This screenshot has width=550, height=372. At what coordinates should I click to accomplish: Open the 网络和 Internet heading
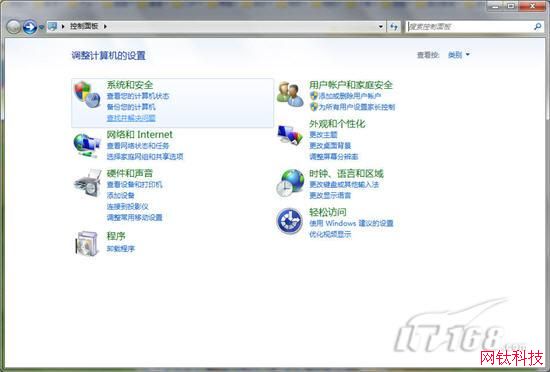[x=139, y=134]
